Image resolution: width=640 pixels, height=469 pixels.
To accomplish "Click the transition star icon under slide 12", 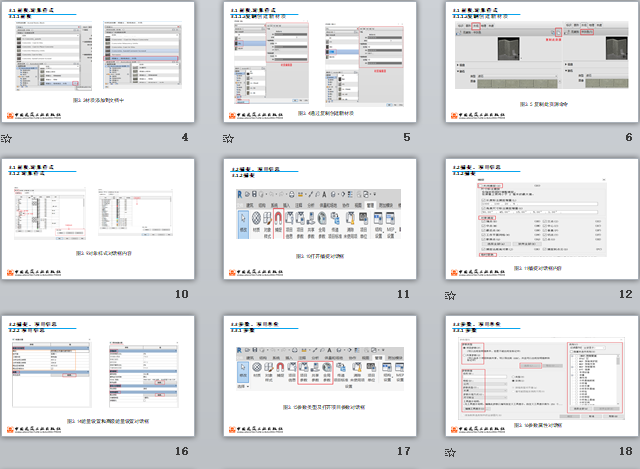I will (x=450, y=295).
